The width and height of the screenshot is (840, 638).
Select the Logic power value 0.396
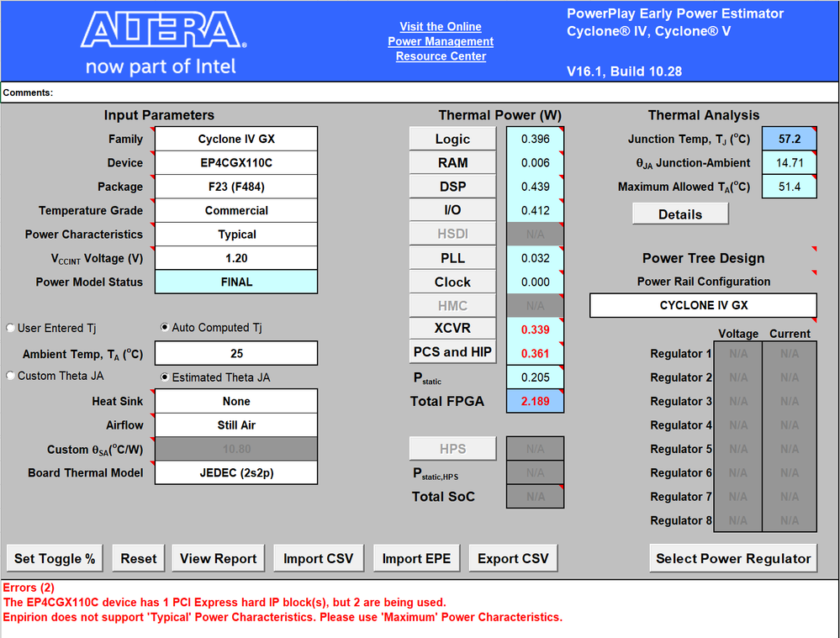pos(535,140)
